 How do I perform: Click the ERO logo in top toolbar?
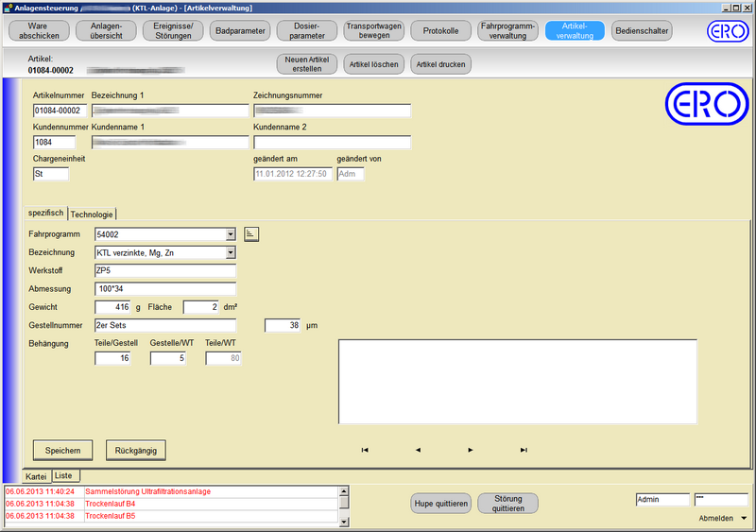727,31
